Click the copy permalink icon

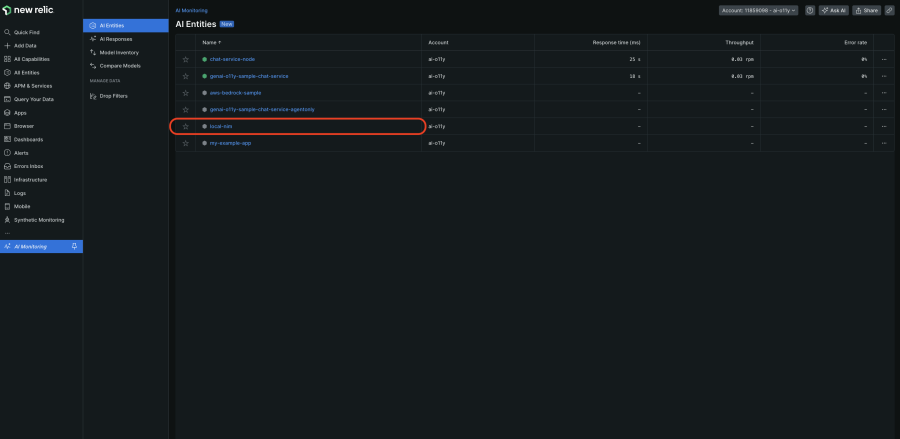pyautogui.click(x=890, y=10)
